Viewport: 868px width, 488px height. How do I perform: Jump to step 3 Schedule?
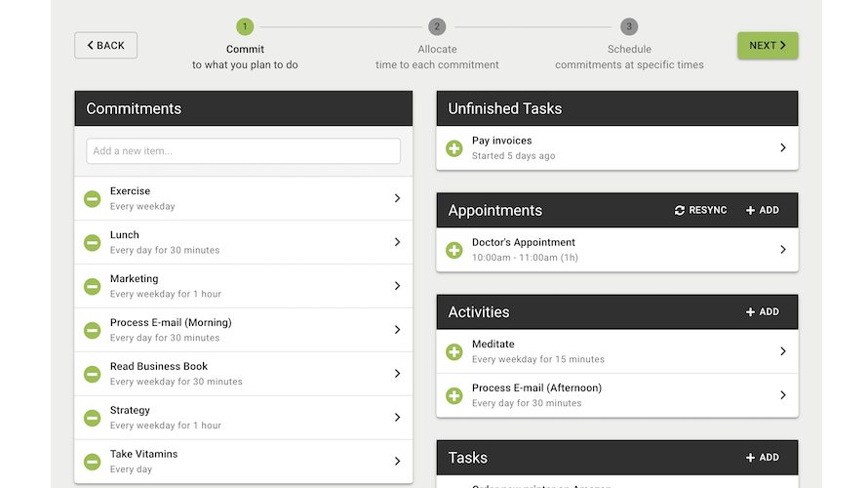(x=629, y=27)
